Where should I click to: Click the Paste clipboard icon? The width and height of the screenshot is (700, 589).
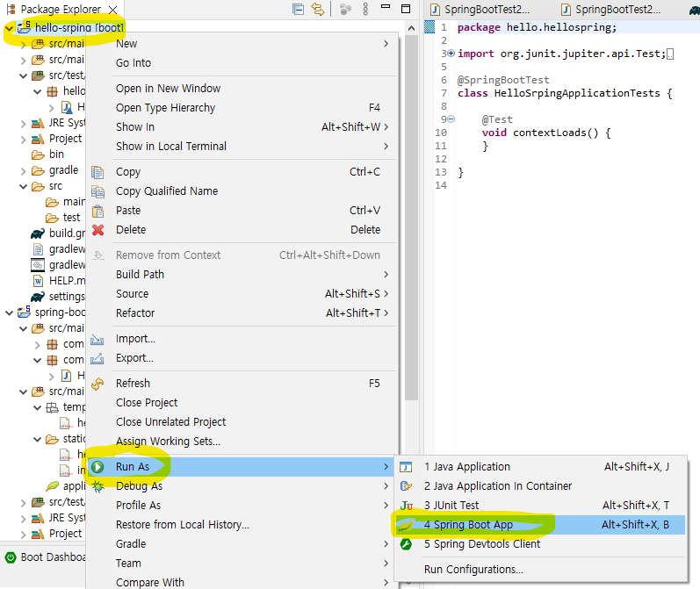97,211
